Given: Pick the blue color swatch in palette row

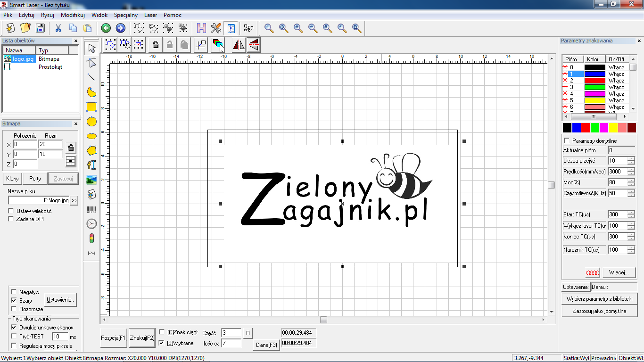Looking at the screenshot, I should [576, 128].
